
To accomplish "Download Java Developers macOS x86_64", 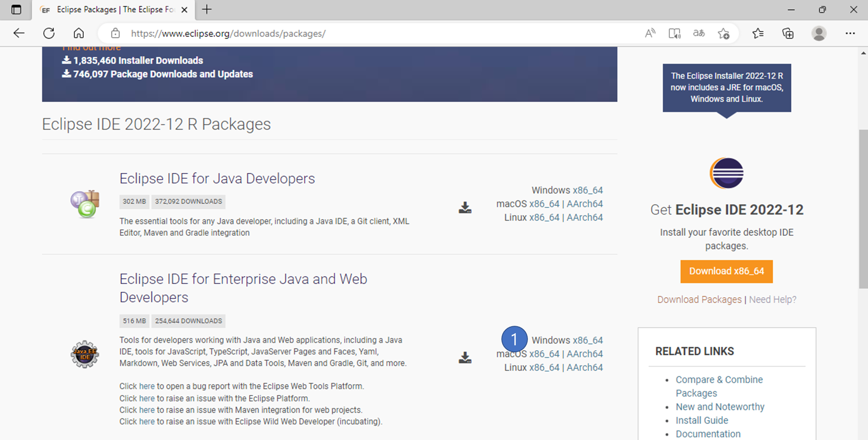I will tap(544, 204).
